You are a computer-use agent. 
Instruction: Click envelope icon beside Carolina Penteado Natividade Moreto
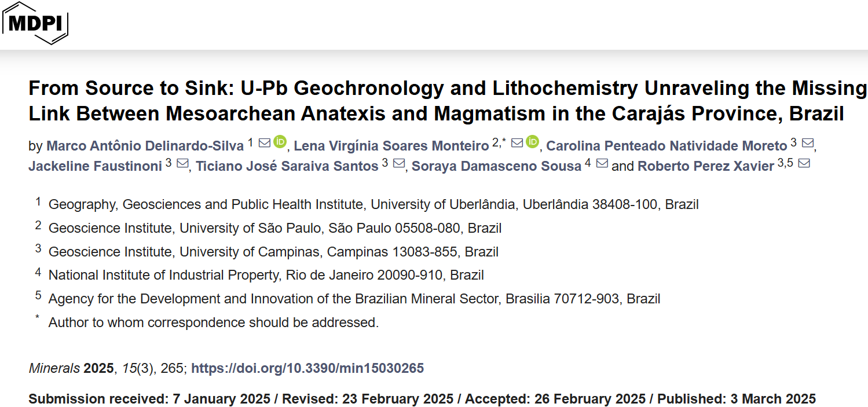pos(807,142)
